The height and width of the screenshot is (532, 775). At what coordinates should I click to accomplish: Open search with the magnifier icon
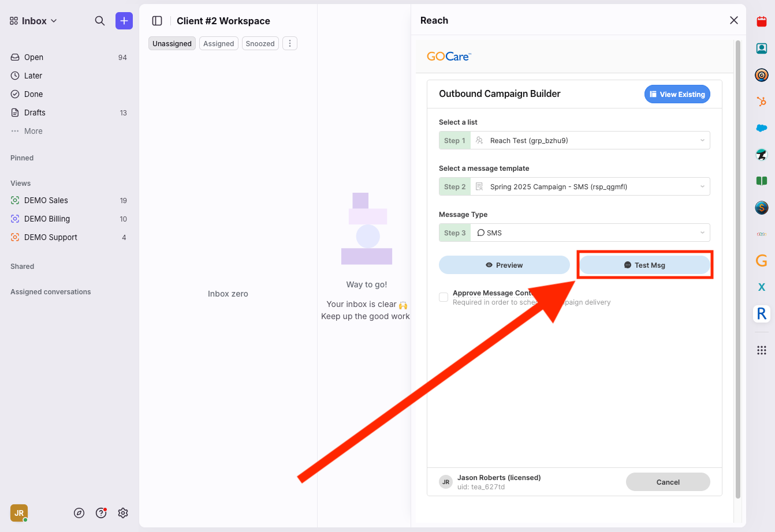tap(100, 21)
